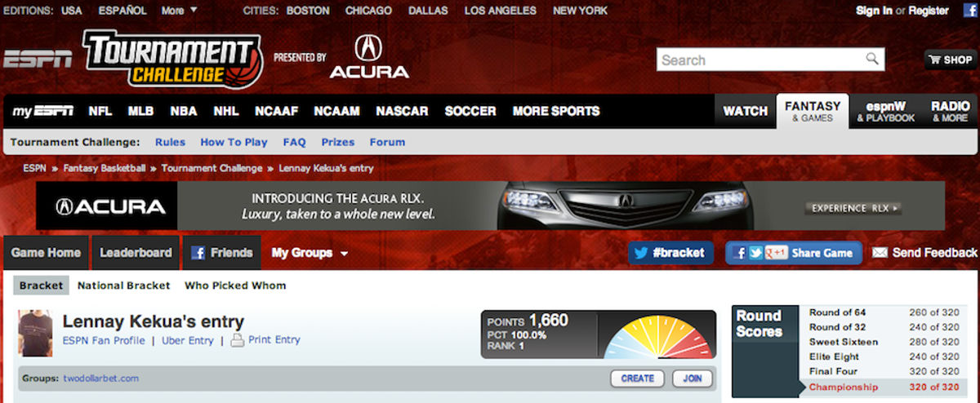Screen dimensions: 980x403
Task: Click the EXPERIENCE RLX ad button
Action: coord(853,208)
